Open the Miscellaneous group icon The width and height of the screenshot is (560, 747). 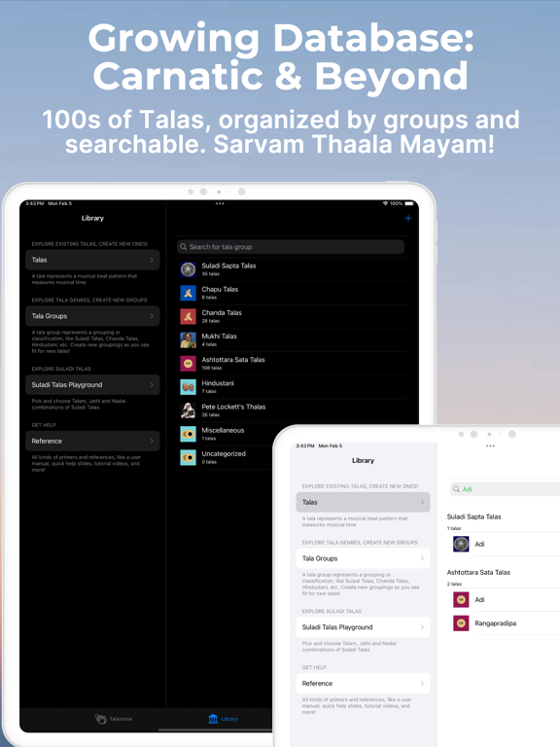pyautogui.click(x=188, y=434)
